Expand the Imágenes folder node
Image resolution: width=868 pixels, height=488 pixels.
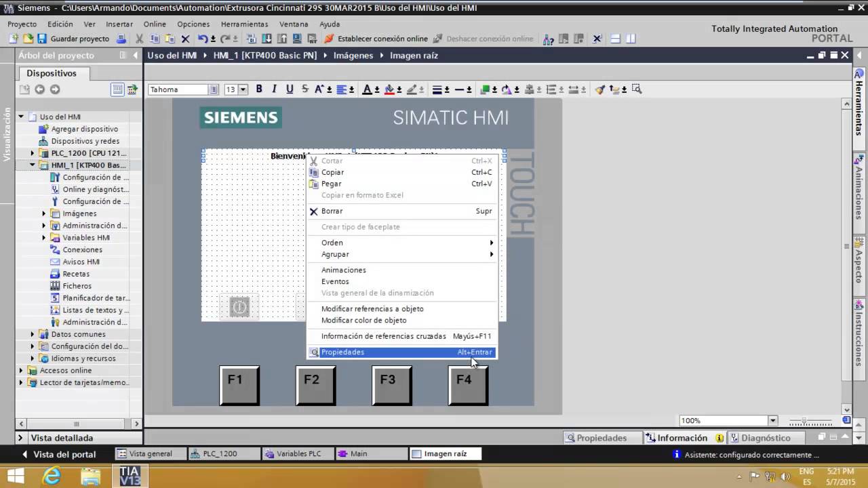(44, 213)
